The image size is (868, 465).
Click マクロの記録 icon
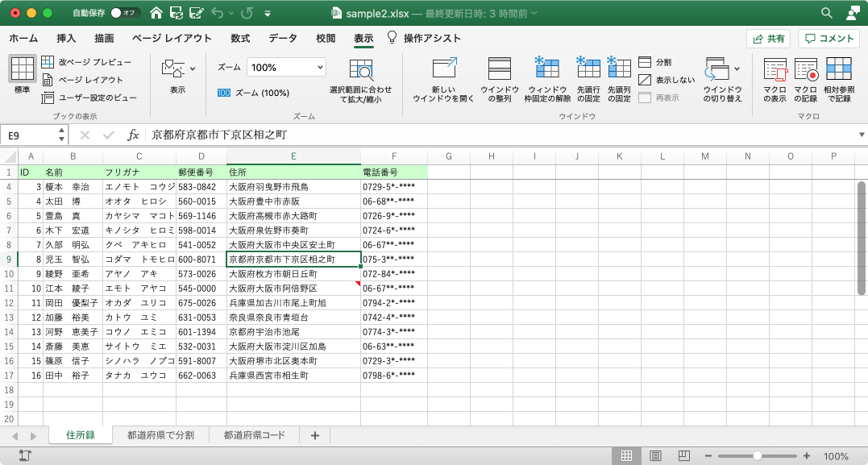tap(806, 69)
